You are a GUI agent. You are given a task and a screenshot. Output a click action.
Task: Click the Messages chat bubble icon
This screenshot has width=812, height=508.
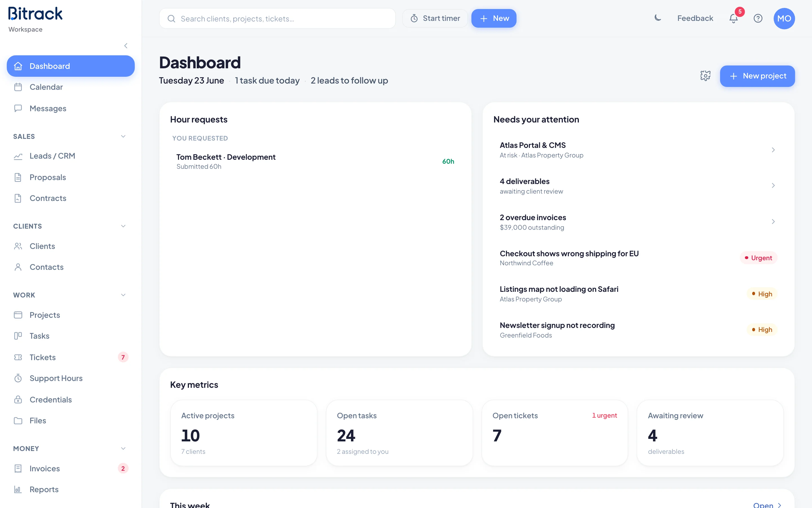click(x=18, y=108)
